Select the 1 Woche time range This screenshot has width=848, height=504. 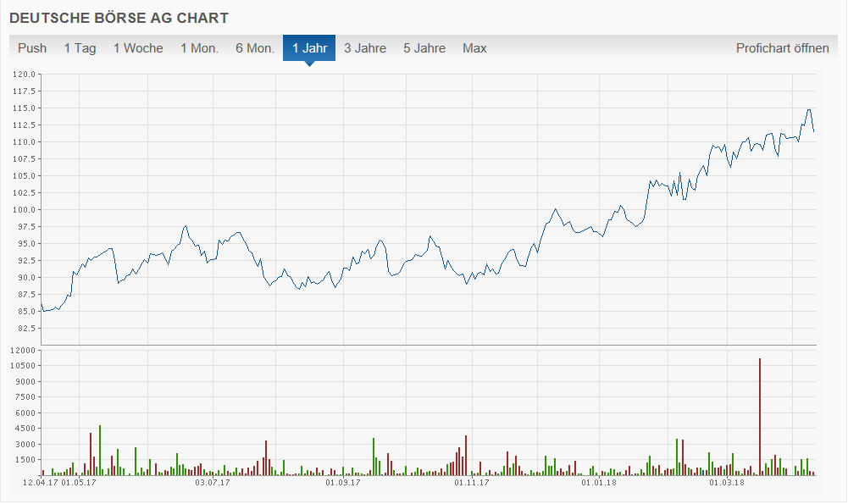pos(138,48)
